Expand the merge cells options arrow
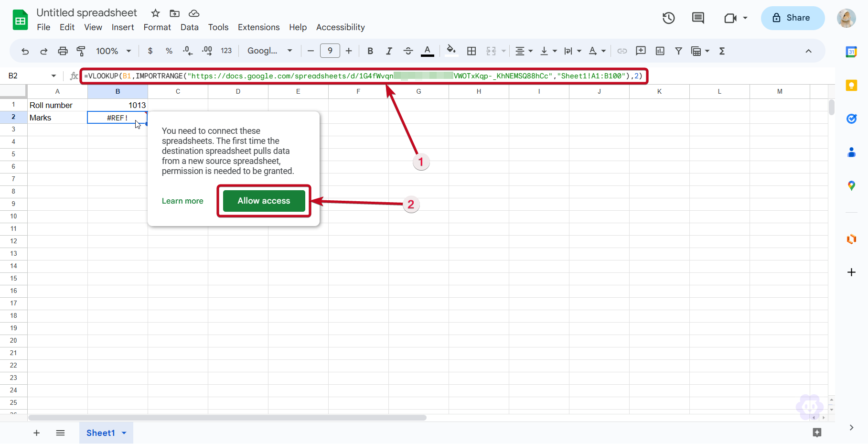The width and height of the screenshot is (868, 444). pyautogui.click(x=504, y=51)
